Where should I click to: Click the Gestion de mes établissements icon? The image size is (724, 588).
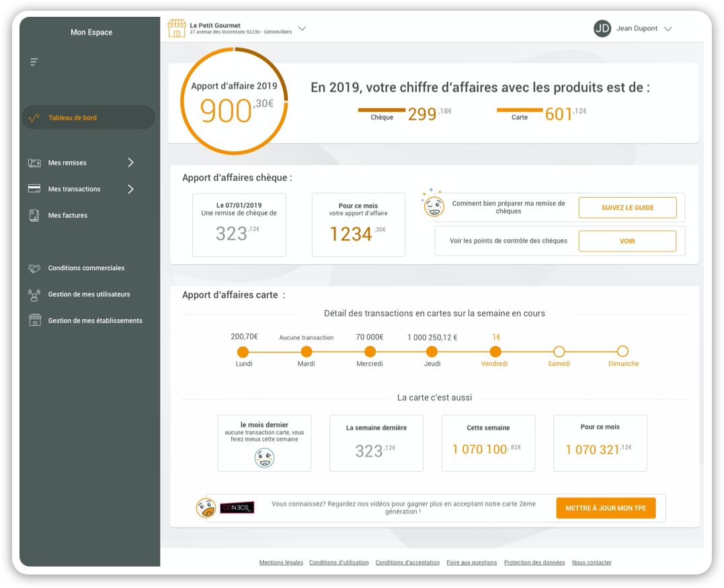click(34, 321)
